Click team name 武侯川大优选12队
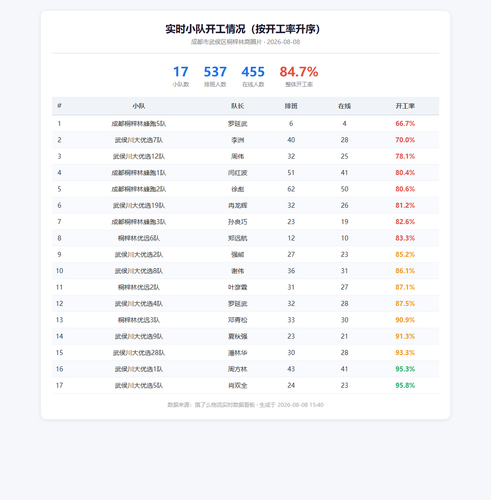491x500 pixels. tap(139, 156)
